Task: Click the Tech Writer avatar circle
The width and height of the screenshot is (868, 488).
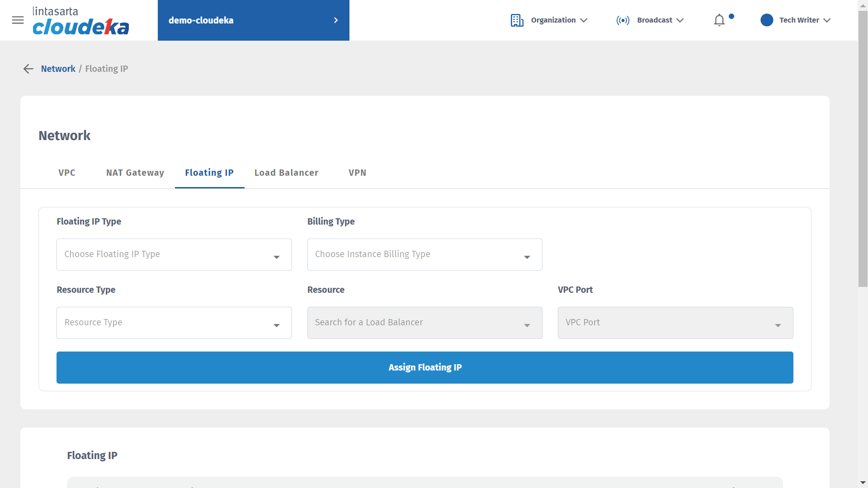Action: pos(766,20)
